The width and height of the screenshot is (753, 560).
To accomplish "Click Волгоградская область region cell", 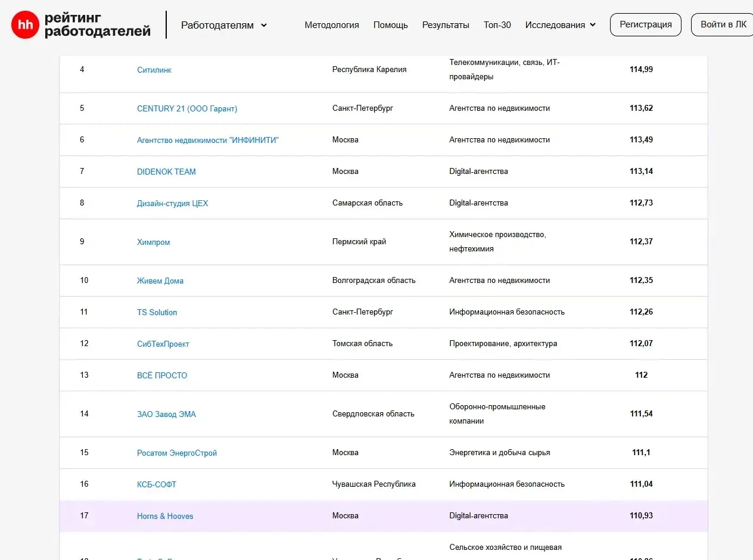I will point(374,280).
